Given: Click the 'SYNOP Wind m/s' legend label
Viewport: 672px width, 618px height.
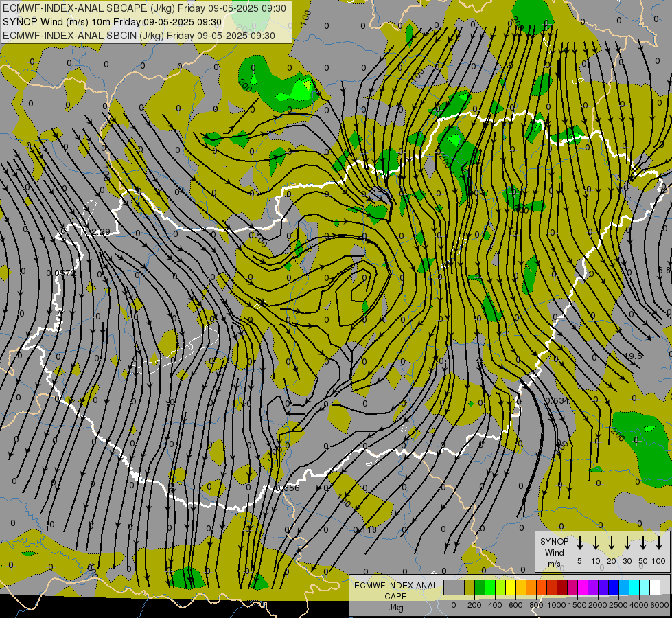Looking at the screenshot, I should tap(554, 552).
